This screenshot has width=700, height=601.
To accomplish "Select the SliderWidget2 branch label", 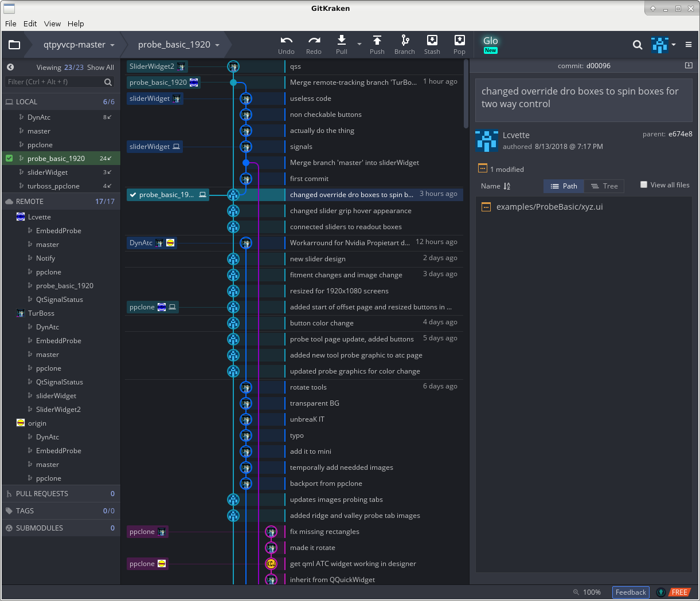I will point(157,66).
